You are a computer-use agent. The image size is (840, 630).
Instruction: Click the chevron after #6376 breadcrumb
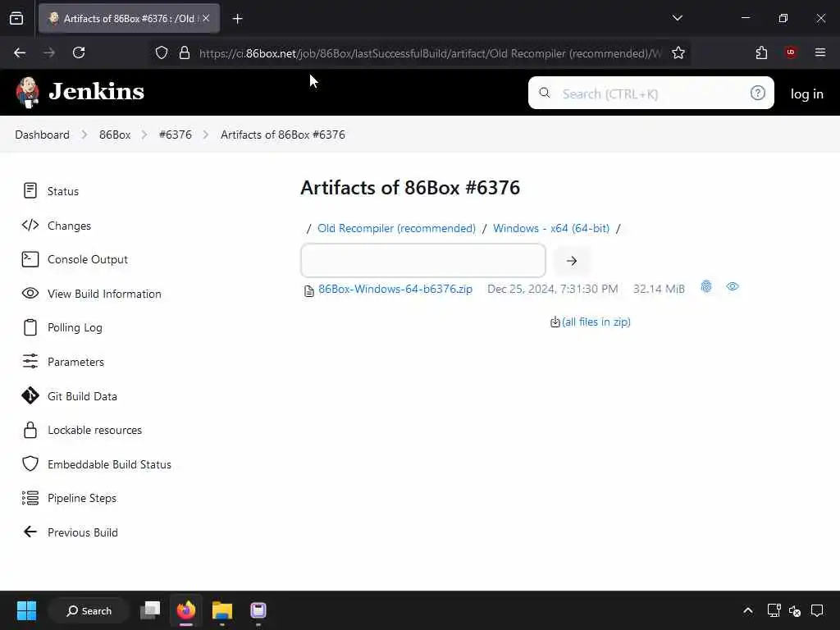click(206, 135)
